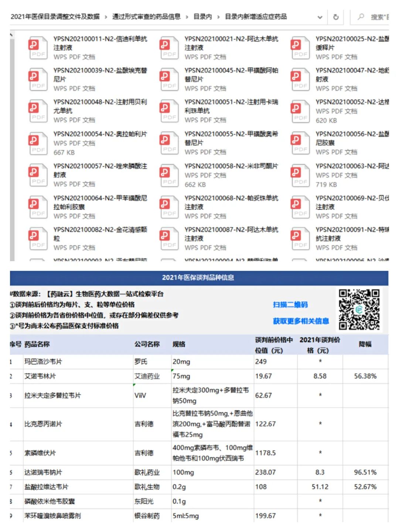This screenshot has width=399, height=532.
Task: Click PDF icon for YPSN202100051-N2 file
Action: [169, 111]
